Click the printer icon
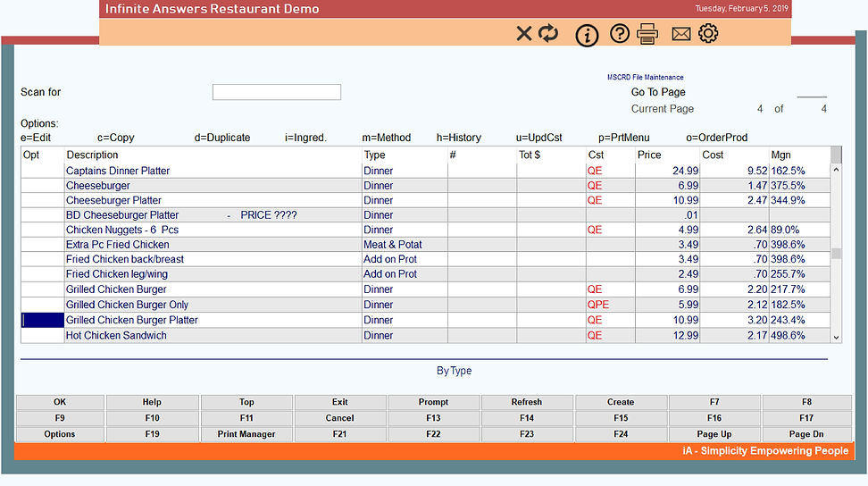The image size is (868, 486). pyautogui.click(x=647, y=34)
